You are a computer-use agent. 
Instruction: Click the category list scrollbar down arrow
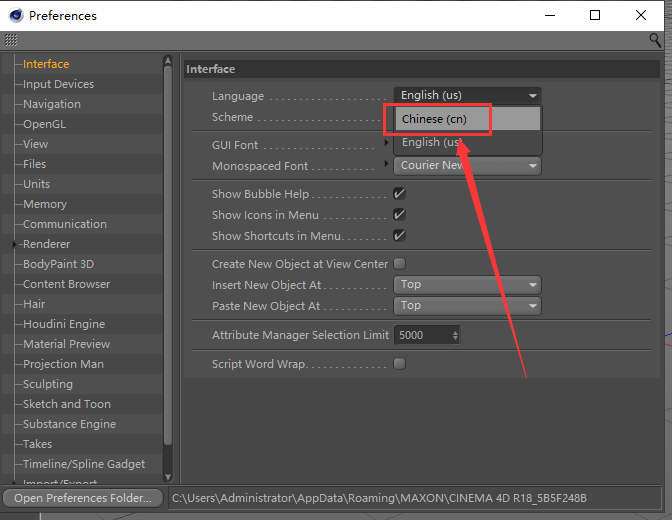(x=168, y=477)
